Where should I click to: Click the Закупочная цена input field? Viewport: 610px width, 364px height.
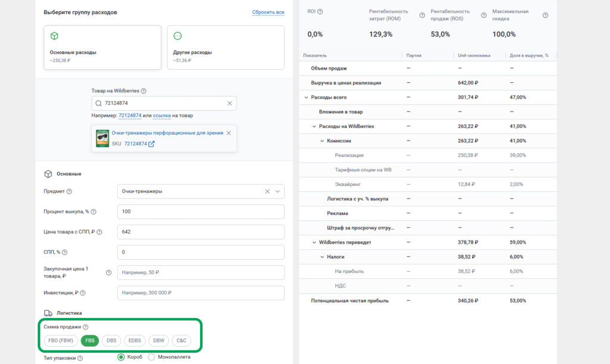pos(201,273)
